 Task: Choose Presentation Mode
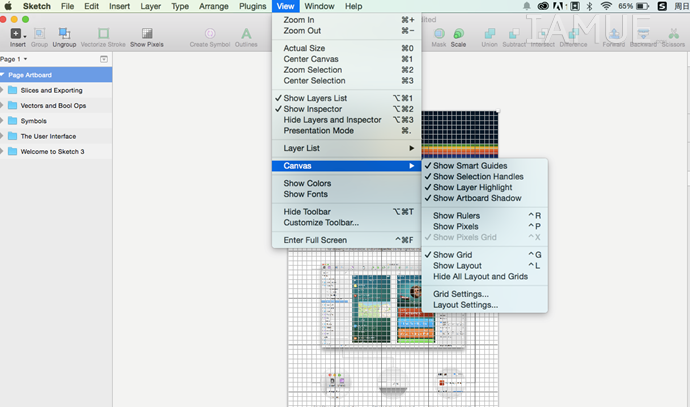pos(346,131)
